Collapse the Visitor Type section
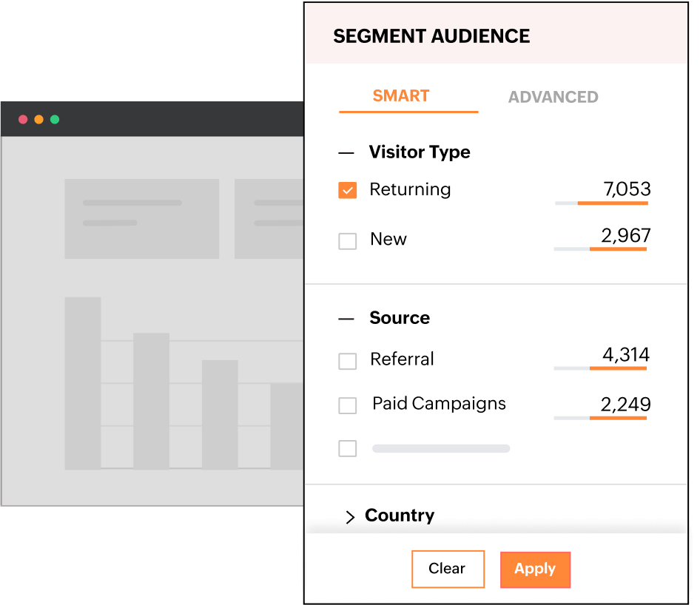700x605 pixels. click(x=346, y=152)
